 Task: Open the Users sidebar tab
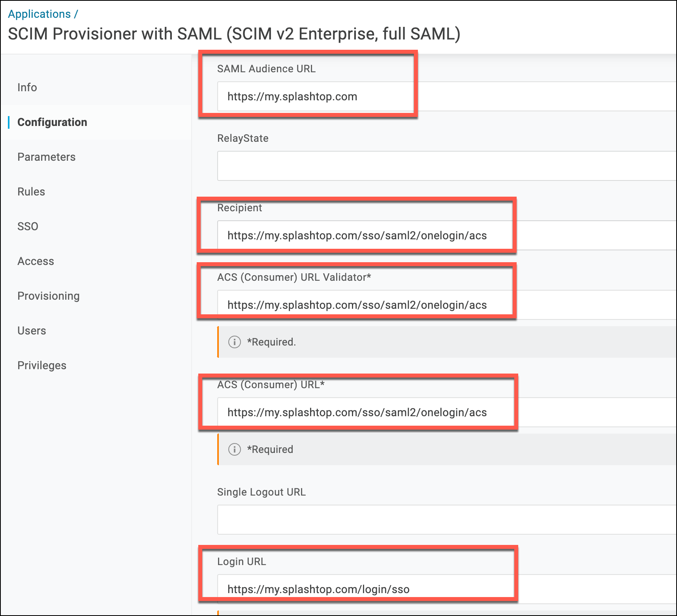coord(32,331)
